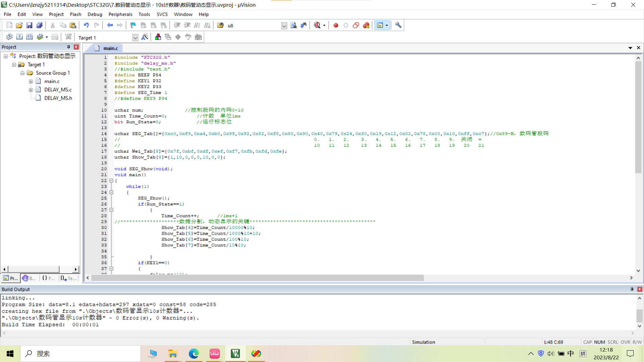Click the editor horizontal scrollbar
The image size is (644, 362).
pos(257,278)
